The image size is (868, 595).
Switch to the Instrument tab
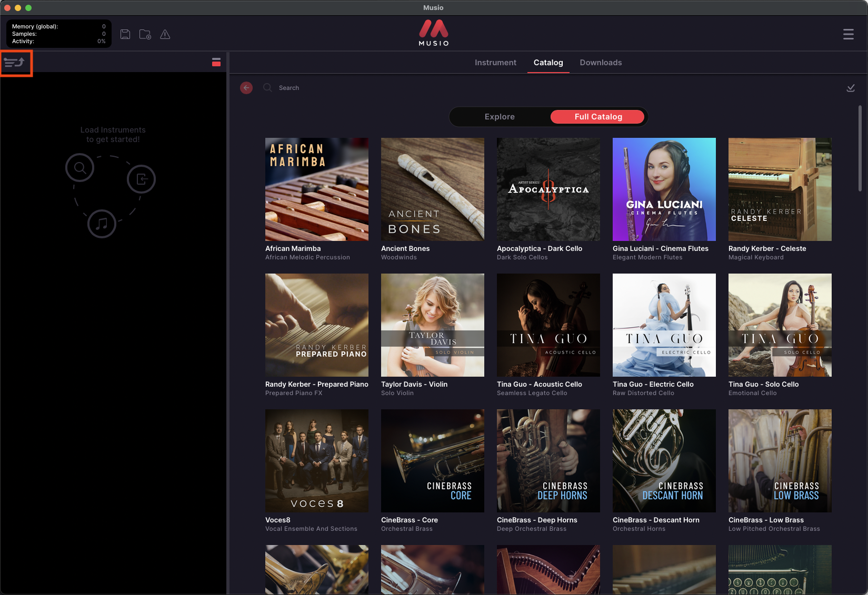pos(495,63)
